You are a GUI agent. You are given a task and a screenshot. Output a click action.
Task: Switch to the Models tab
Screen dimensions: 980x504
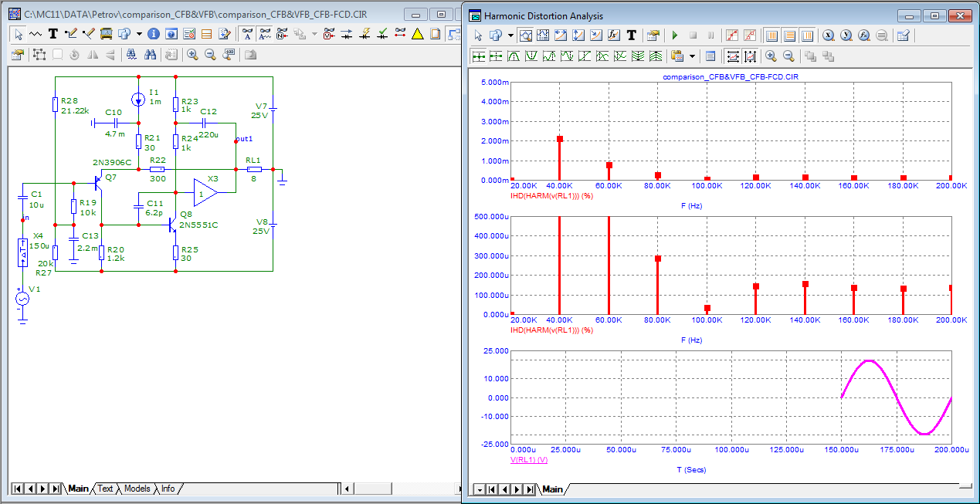pos(137,489)
